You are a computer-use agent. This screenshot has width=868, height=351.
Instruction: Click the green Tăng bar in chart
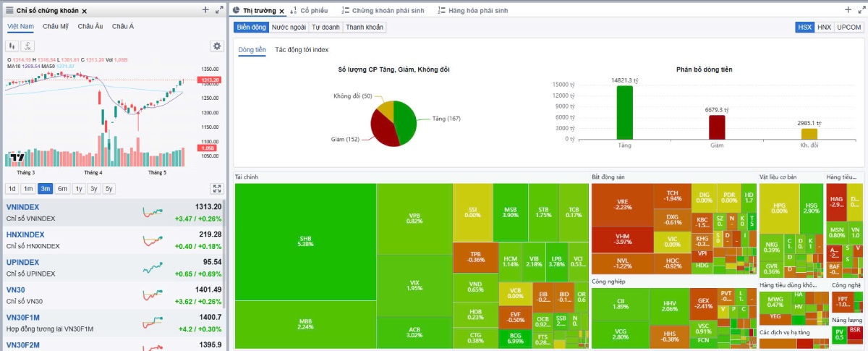point(624,112)
